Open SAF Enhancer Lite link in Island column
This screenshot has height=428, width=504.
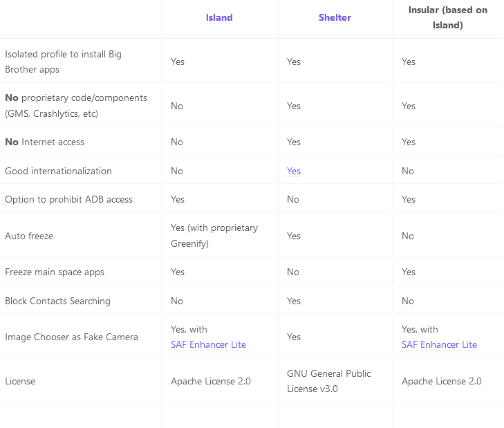208,344
